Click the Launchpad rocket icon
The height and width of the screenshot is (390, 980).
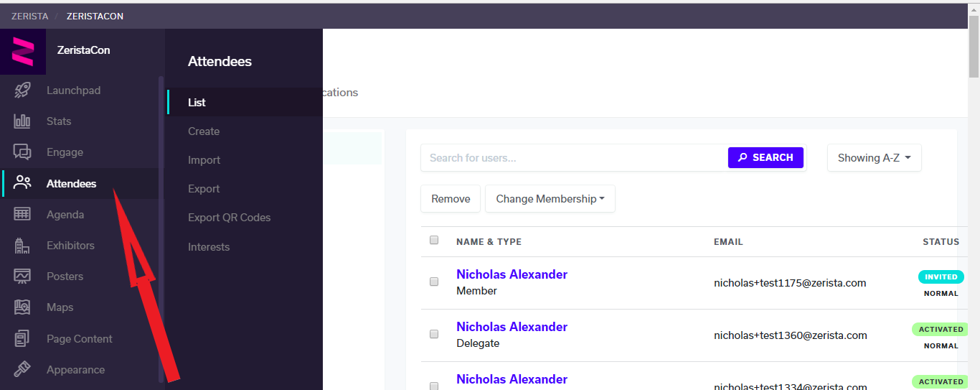[x=22, y=90]
